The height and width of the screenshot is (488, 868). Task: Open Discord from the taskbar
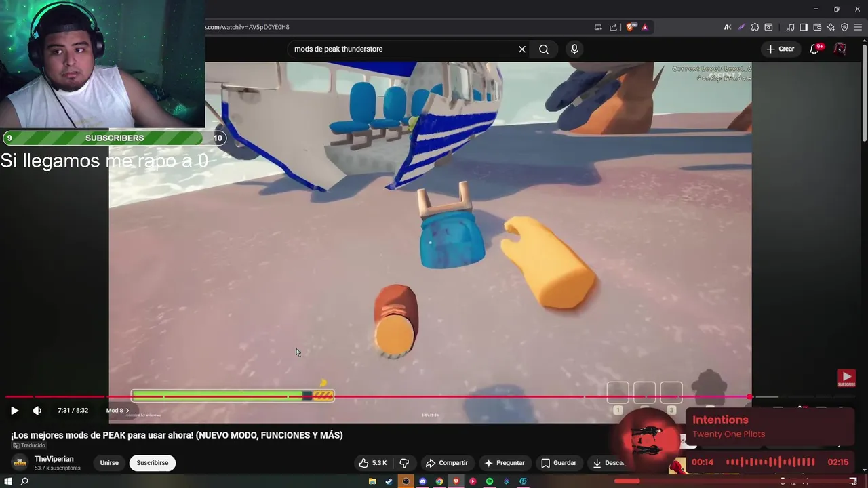pyautogui.click(x=422, y=481)
